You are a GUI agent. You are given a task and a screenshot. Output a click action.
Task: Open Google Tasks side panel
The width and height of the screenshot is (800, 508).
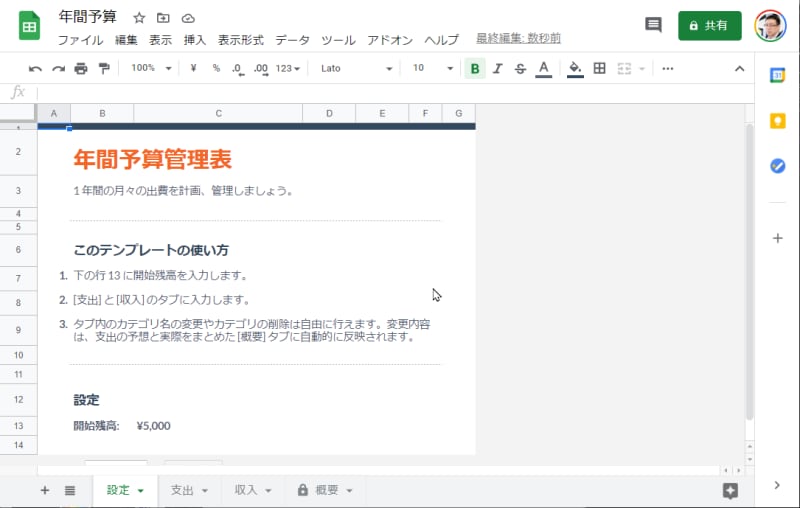778,166
